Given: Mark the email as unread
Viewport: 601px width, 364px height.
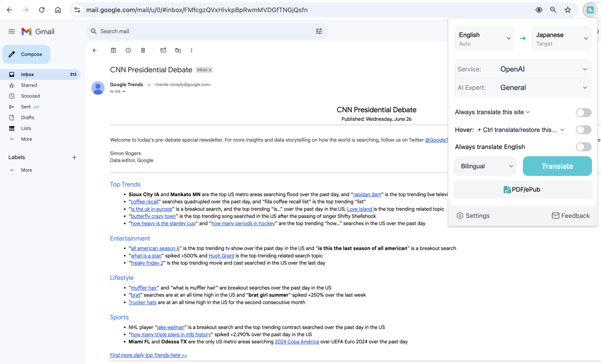Looking at the screenshot, I should [x=163, y=50].
